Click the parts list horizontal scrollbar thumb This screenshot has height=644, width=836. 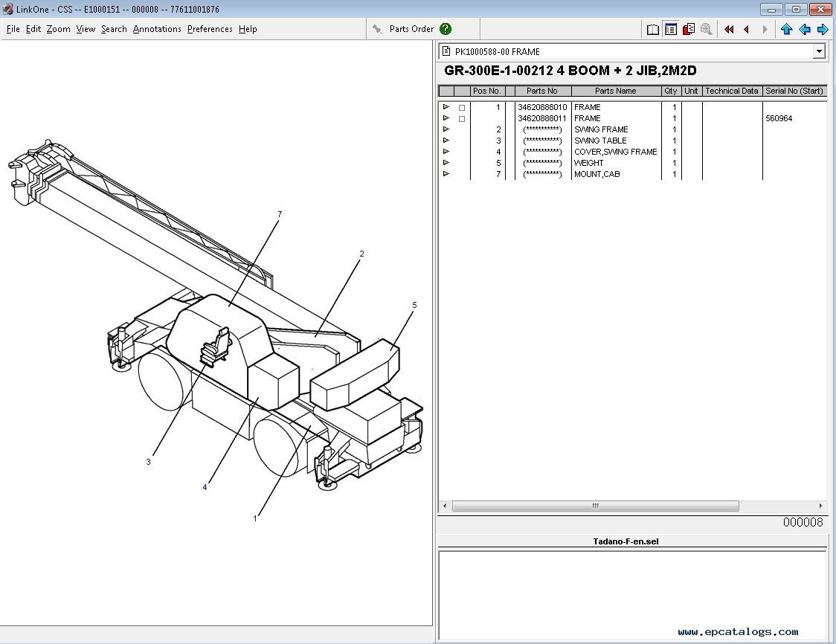point(596,506)
